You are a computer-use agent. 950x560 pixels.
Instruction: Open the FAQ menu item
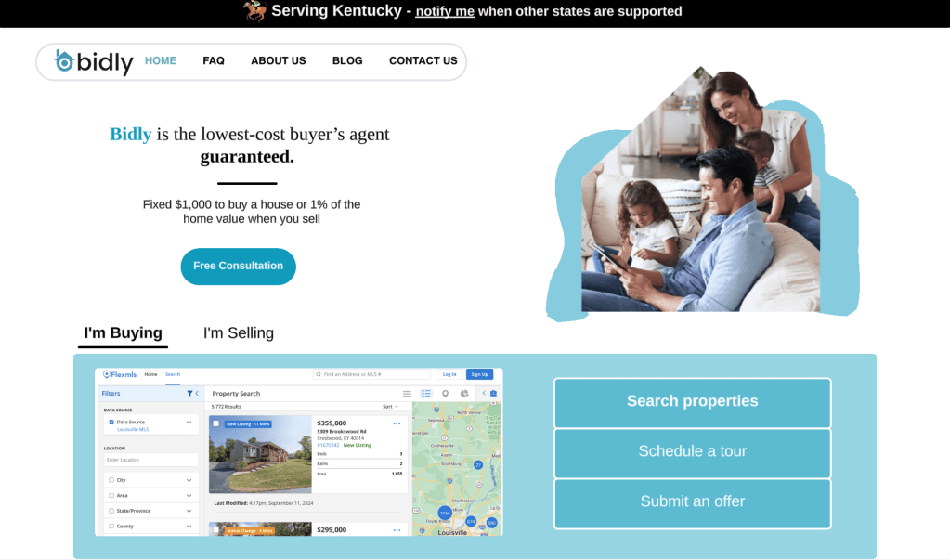click(x=214, y=60)
